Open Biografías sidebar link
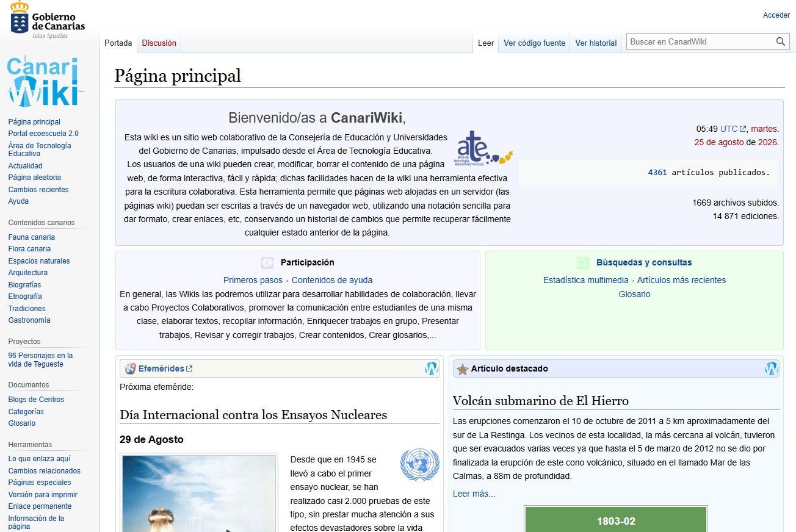The image size is (796, 532). pos(24,285)
